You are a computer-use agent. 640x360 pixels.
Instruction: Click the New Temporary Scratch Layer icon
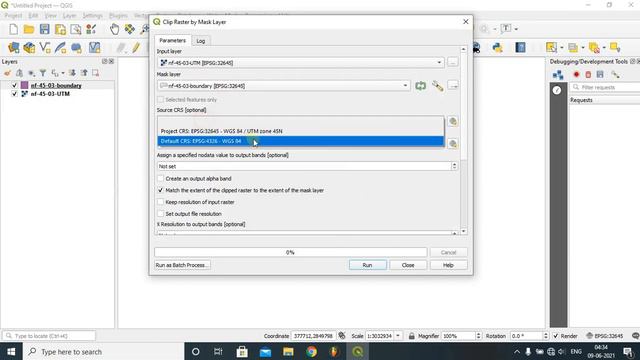[x=76, y=48]
